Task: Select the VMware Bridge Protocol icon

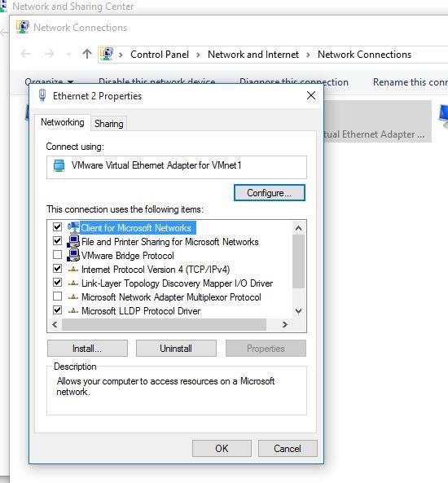Action: (73, 255)
